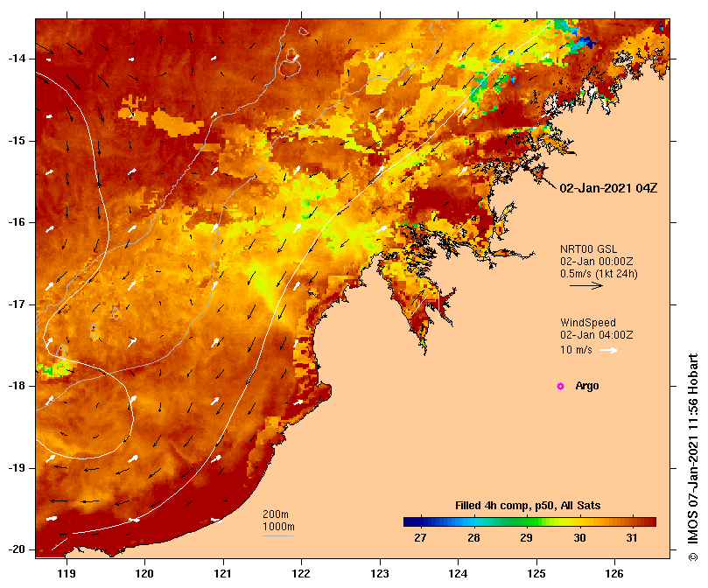Click the longitude label '122'
The height and width of the screenshot is (588, 708).
tap(301, 574)
